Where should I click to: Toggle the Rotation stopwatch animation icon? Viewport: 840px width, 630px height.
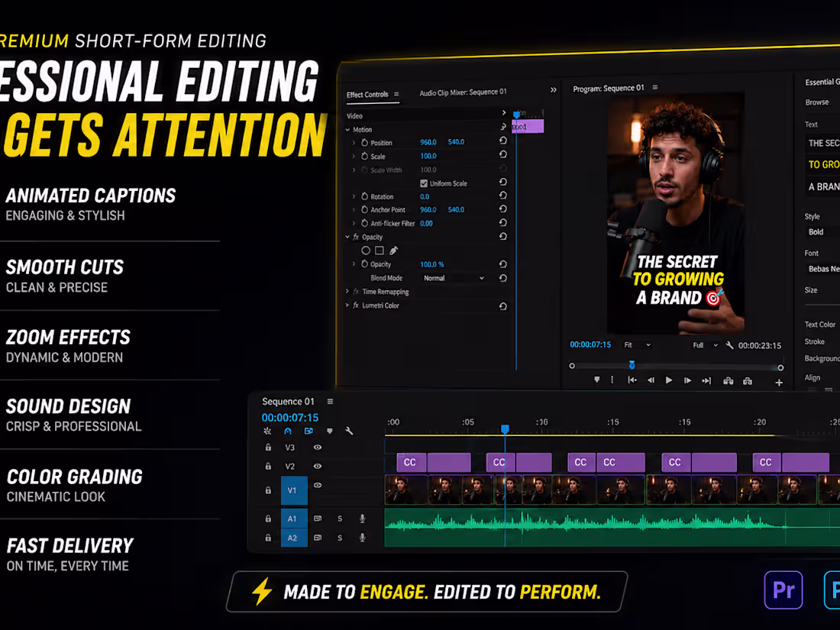coord(364,196)
